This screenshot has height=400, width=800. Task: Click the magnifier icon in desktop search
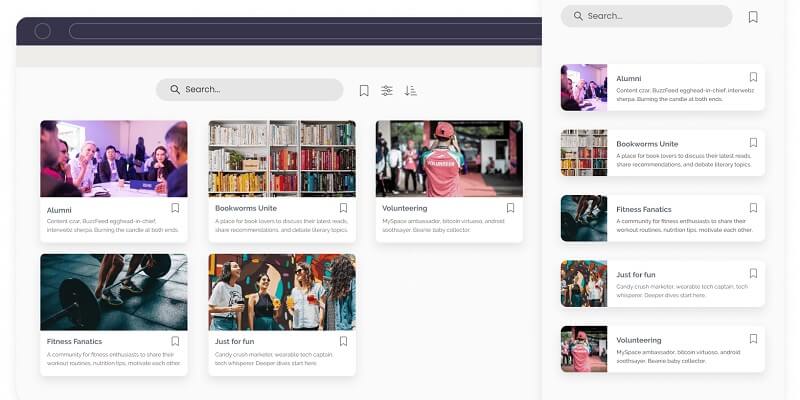tap(175, 89)
